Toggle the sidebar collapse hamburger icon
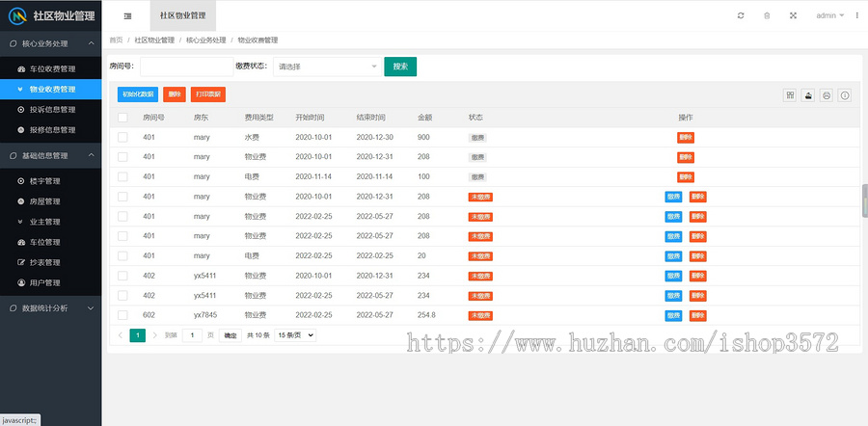The image size is (868, 426). click(128, 16)
